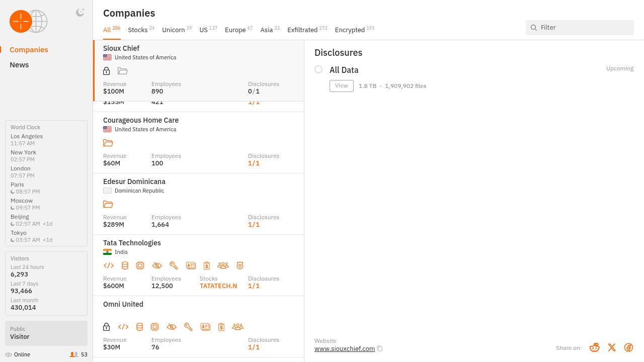
Task: Open the All companies tab
Action: pos(112,30)
